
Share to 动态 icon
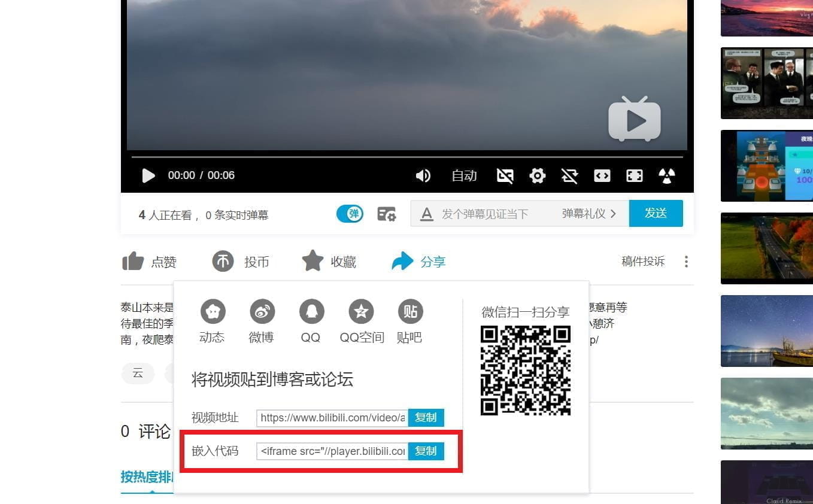(x=213, y=312)
